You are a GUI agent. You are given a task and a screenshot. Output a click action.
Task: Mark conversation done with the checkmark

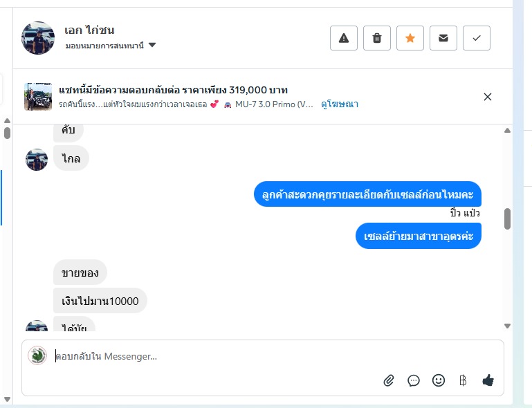point(477,38)
